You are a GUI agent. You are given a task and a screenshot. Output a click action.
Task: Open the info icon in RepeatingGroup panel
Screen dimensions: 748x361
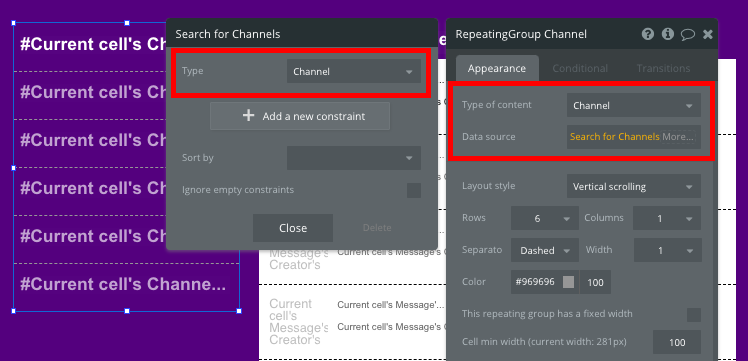tap(667, 34)
